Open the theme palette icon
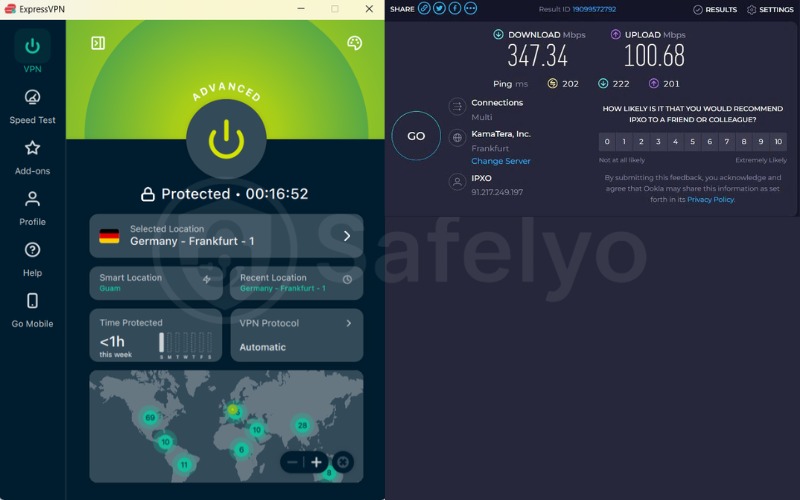This screenshot has height=500, width=800. 355,43
